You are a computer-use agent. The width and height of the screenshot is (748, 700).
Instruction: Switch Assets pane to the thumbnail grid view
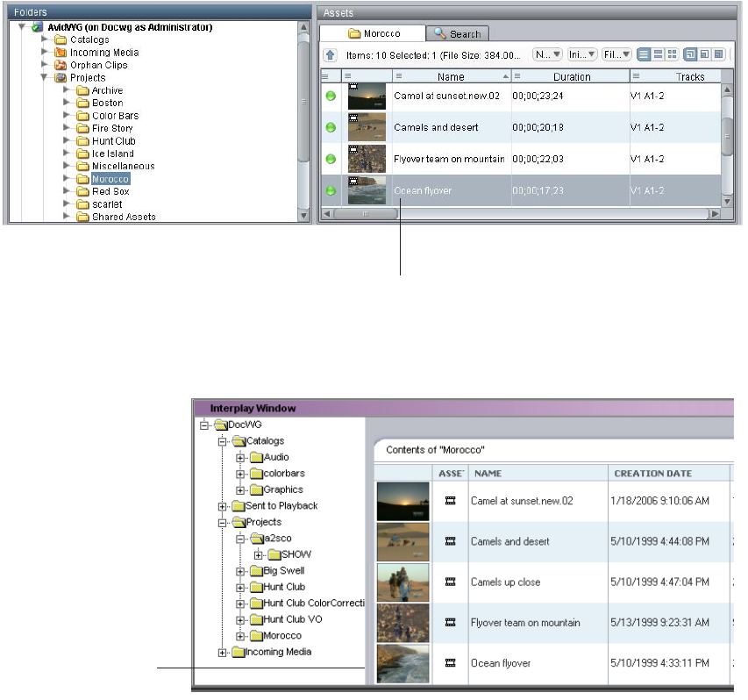click(673, 54)
